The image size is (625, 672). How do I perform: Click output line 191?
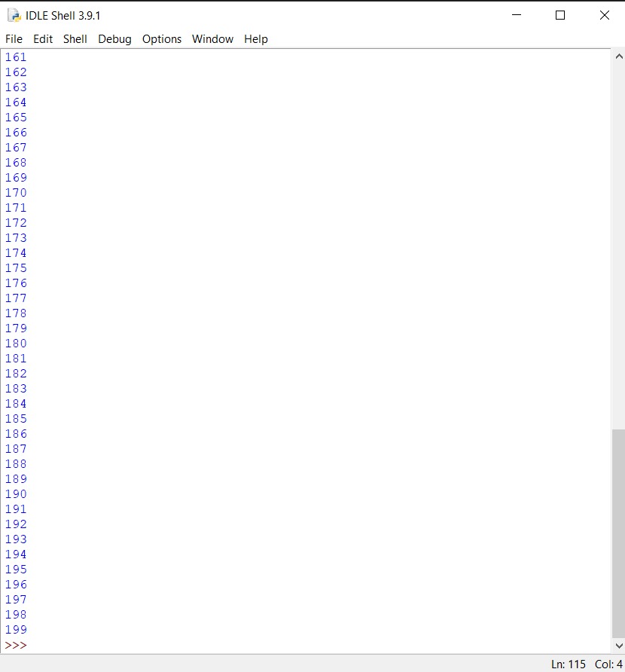(16, 509)
